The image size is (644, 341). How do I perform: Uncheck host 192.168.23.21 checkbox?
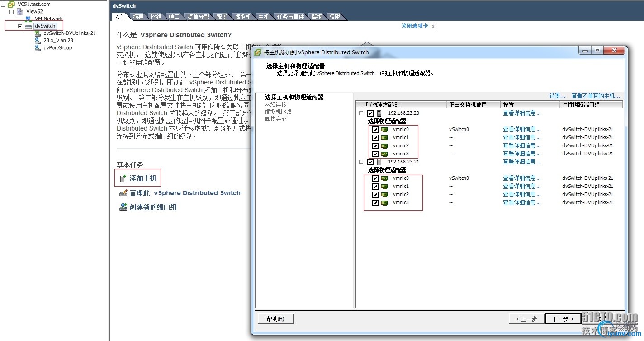coord(370,162)
